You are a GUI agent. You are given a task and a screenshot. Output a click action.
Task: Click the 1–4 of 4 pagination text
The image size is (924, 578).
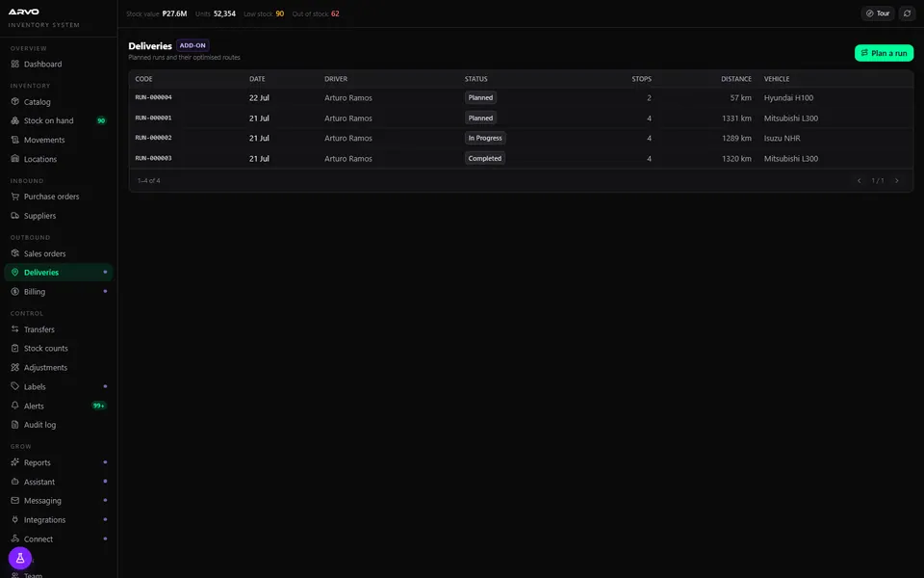coord(148,180)
